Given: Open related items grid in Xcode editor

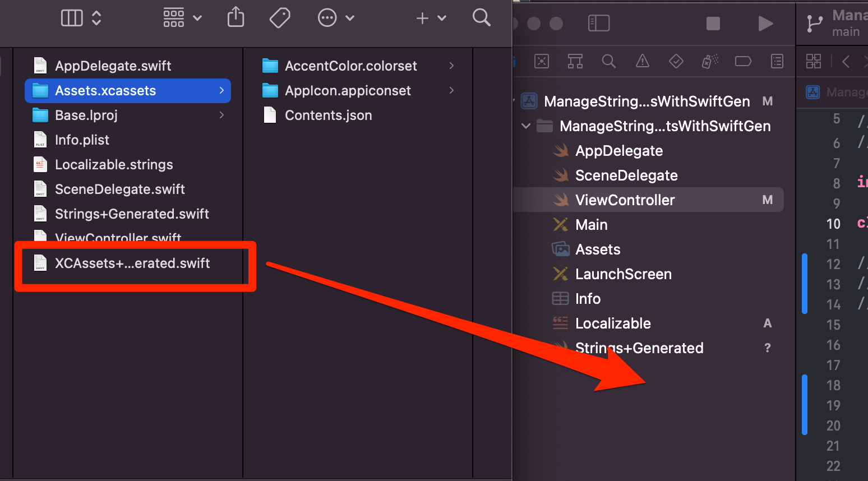Looking at the screenshot, I should 814,61.
